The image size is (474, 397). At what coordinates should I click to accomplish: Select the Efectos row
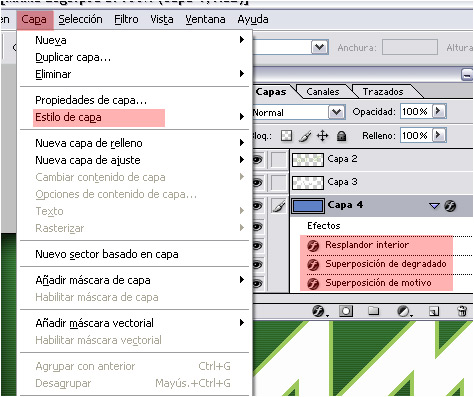pyautogui.click(x=381, y=226)
